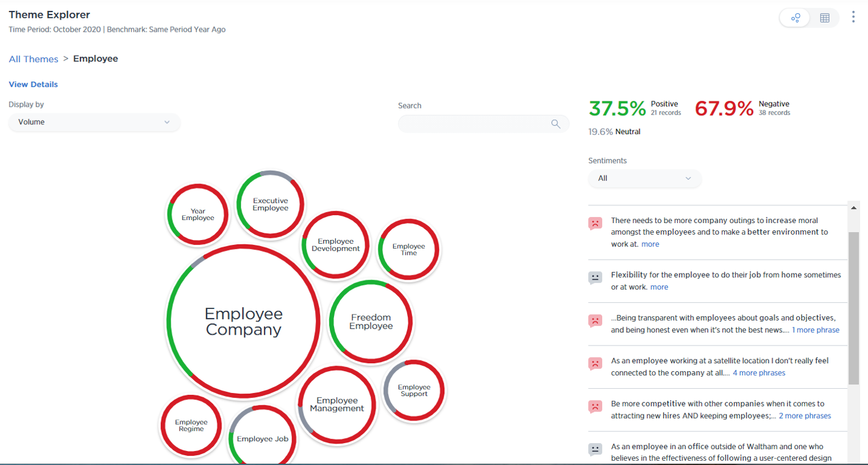
Task: Click neutral sentiment icon beside Flexibility comment
Action: 595,278
